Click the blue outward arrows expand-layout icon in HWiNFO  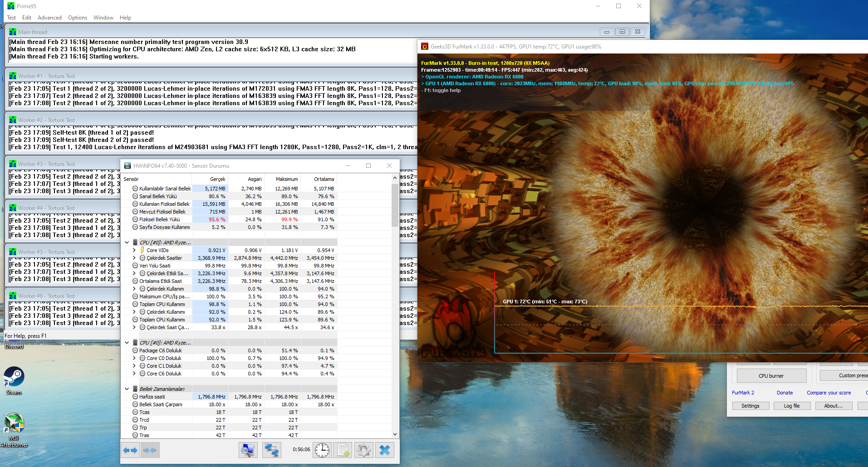point(131,450)
